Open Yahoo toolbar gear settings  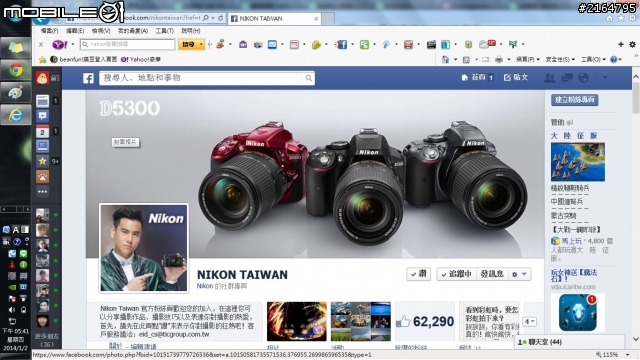(x=632, y=44)
